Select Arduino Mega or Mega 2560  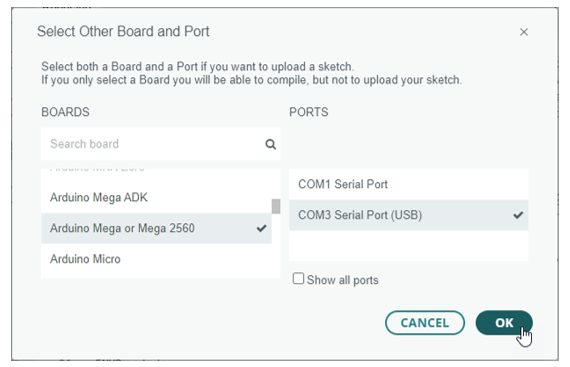click(156, 228)
